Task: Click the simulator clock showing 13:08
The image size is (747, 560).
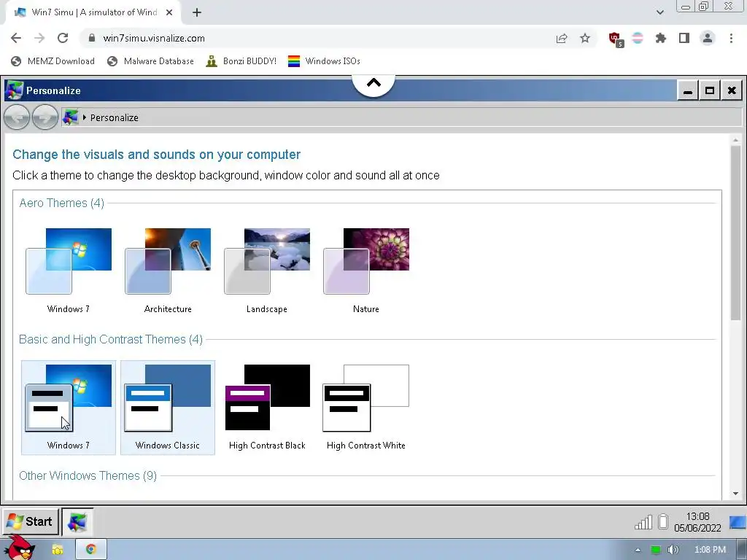Action: pyautogui.click(x=697, y=522)
